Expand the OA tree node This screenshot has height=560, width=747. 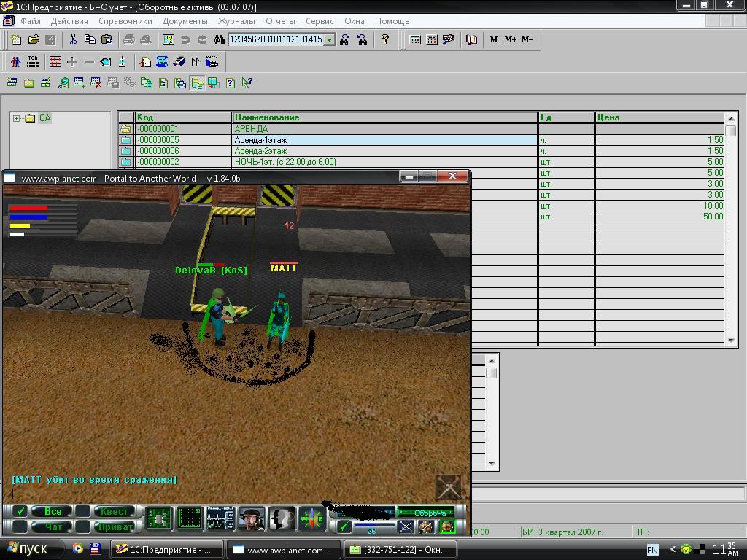pyautogui.click(x=16, y=118)
